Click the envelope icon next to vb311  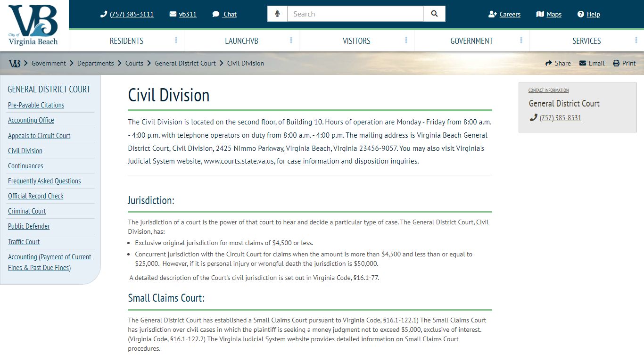[x=173, y=14]
